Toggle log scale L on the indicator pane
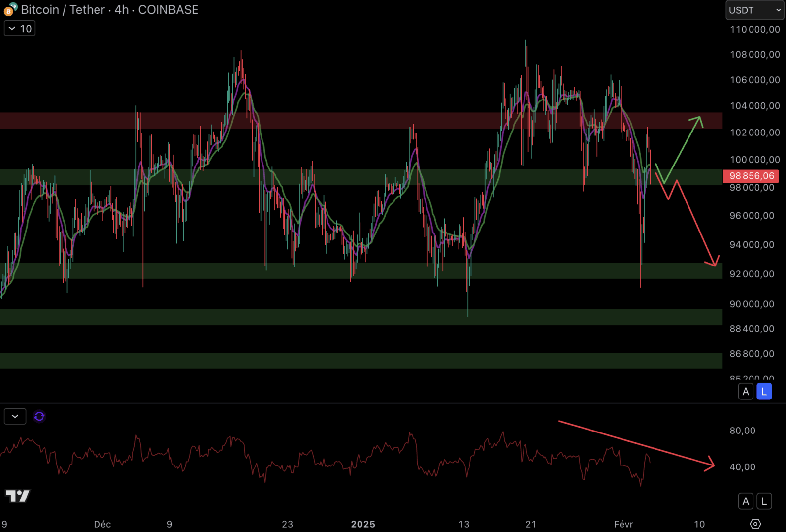 (x=764, y=501)
